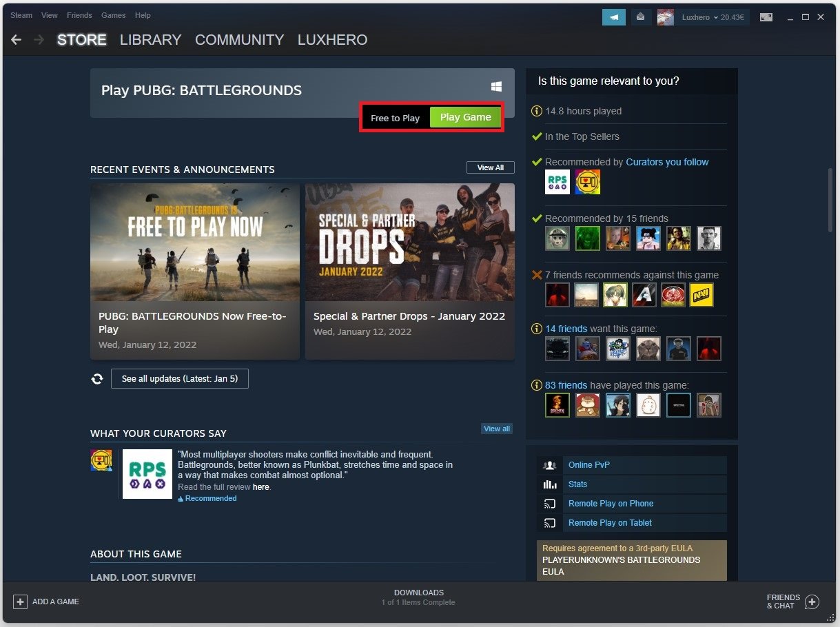Open Remote Play on Tablet link
Viewport: 840px width, 627px height.
[x=610, y=523]
